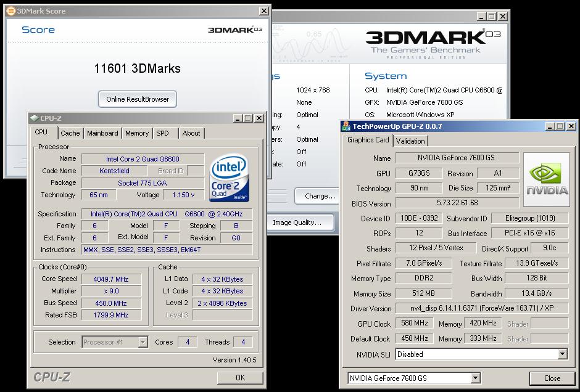Image resolution: width=580 pixels, height=392 pixels.
Task: Click the NVIDIA logo in GPU-Z
Action: (547, 179)
